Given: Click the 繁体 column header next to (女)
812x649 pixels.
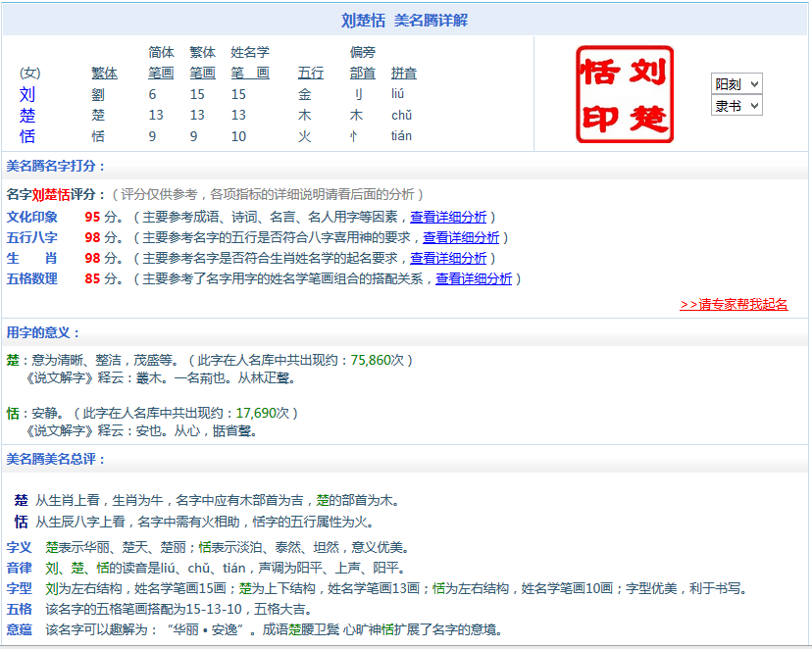Looking at the screenshot, I should click(104, 73).
